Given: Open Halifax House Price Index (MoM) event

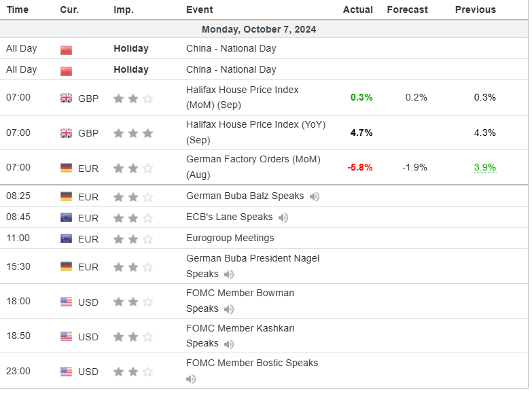Looking at the screenshot, I should 242,97.
